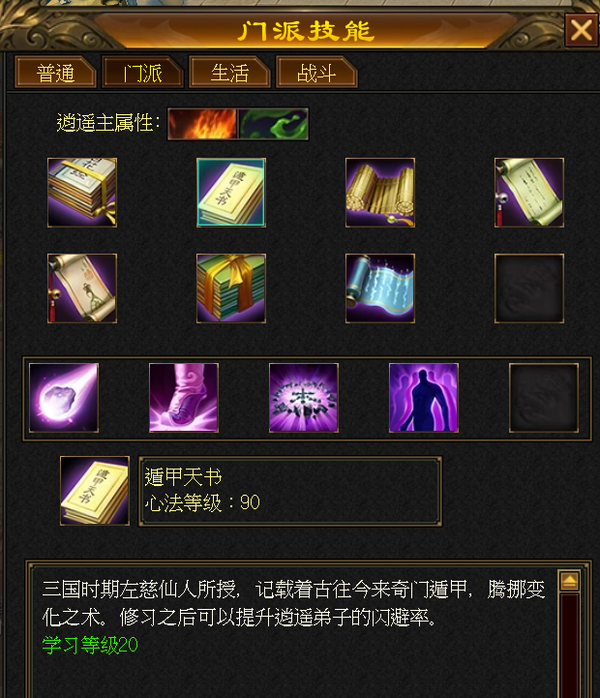The width and height of the screenshot is (600, 698).
Task: Select the purple meteor rock skill icon
Action: coord(64,398)
